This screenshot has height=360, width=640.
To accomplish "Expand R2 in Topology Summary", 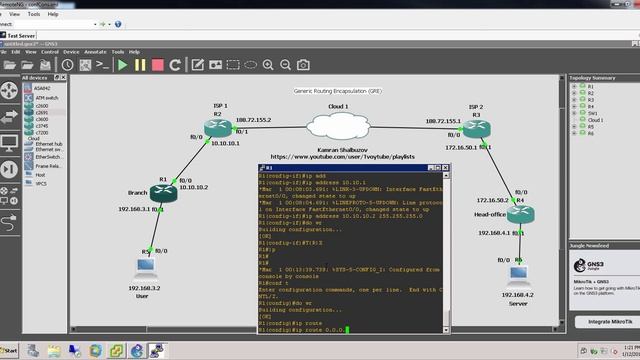I will click(574, 93).
